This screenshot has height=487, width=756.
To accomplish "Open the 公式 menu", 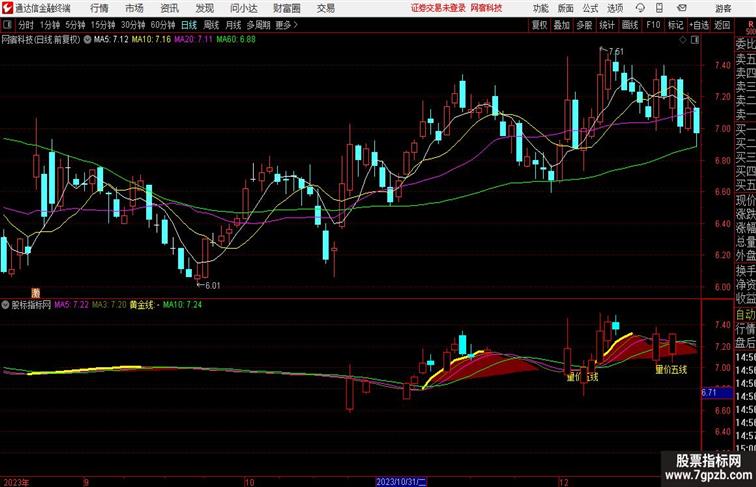I will pos(590,8).
